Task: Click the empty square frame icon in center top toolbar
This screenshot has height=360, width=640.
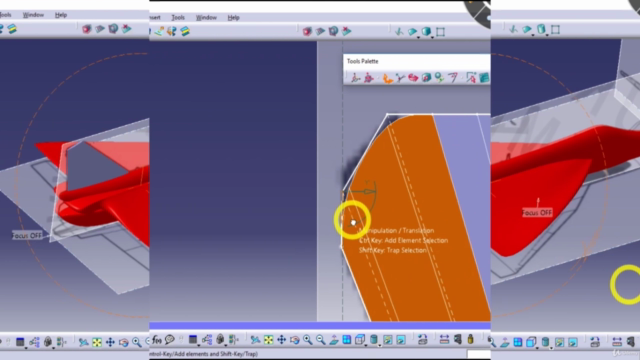Action: (440, 31)
